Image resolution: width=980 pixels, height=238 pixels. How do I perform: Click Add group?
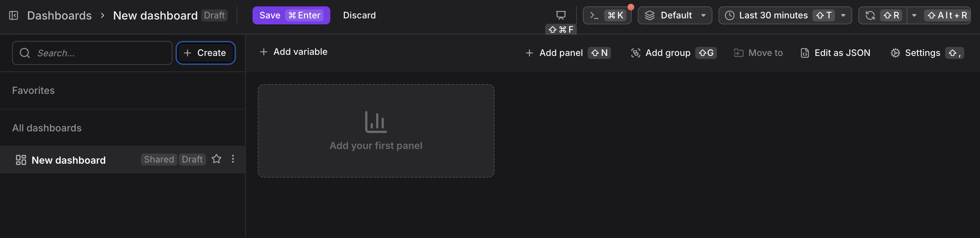pos(661,53)
